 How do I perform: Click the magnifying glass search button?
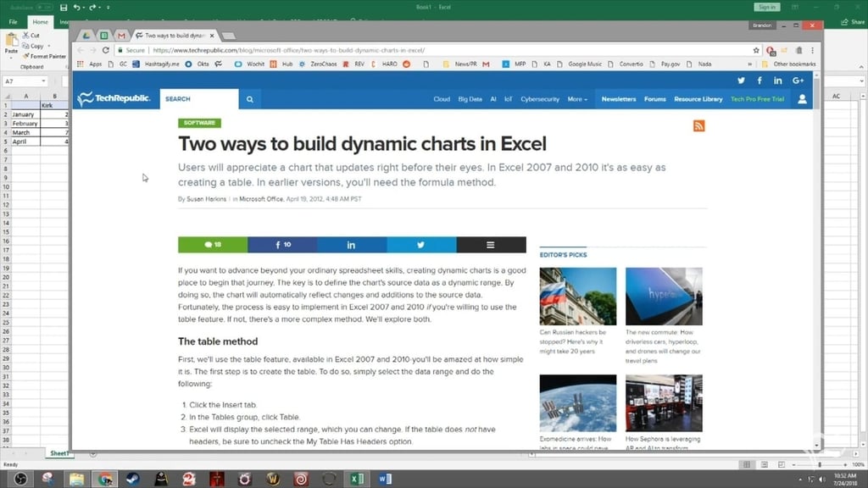[250, 99]
